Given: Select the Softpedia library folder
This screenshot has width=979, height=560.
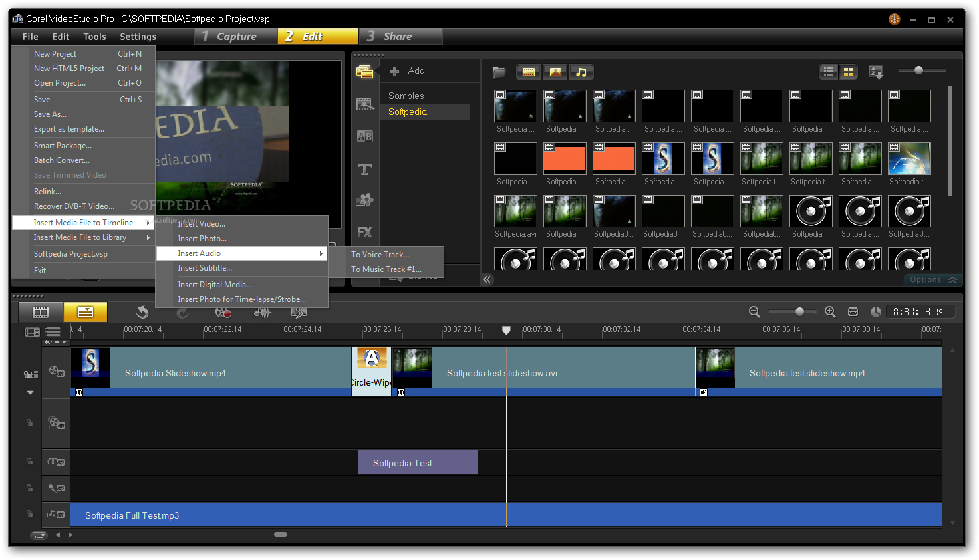Looking at the screenshot, I should [425, 112].
